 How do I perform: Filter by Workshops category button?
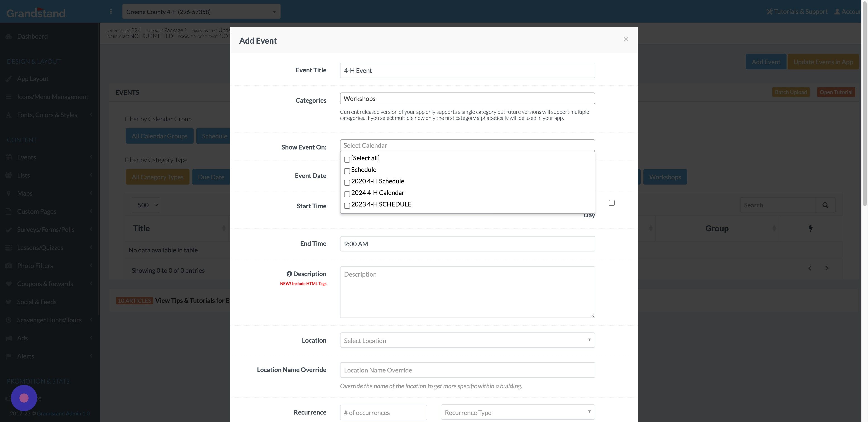pos(665,177)
